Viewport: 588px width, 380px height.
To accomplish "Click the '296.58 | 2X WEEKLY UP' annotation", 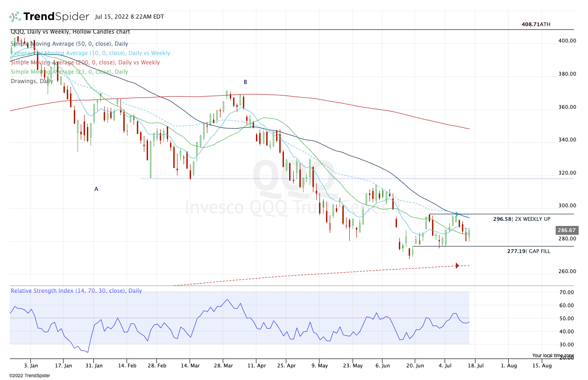I will coord(522,219).
